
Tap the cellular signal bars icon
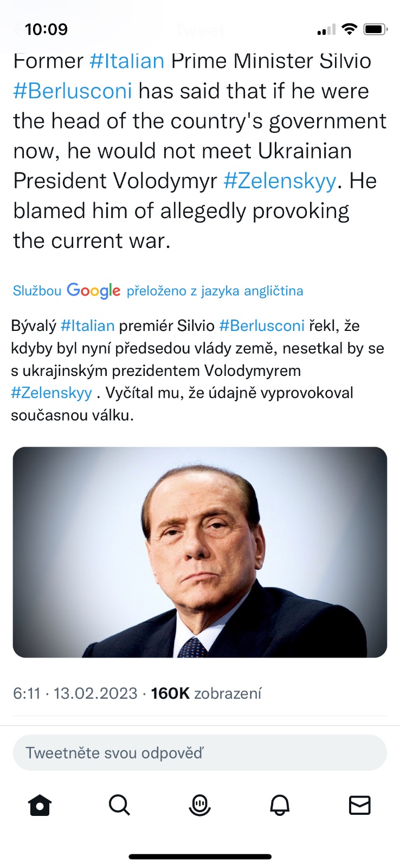(x=326, y=30)
